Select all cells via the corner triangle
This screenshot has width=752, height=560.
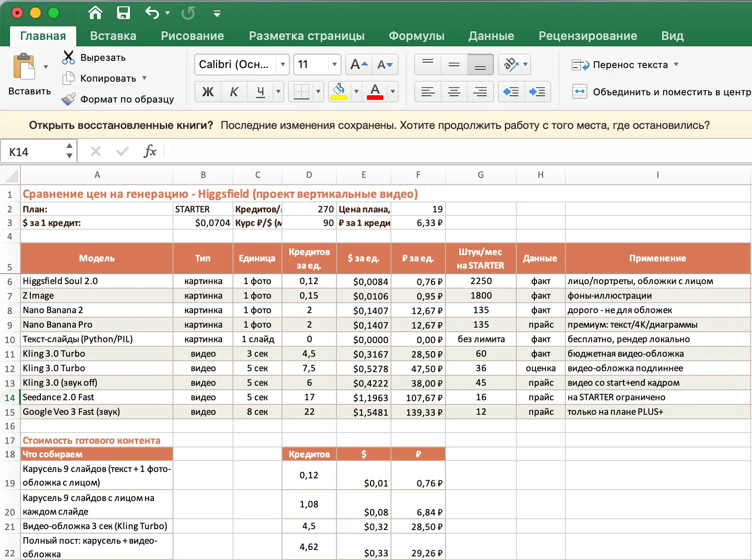[11, 175]
